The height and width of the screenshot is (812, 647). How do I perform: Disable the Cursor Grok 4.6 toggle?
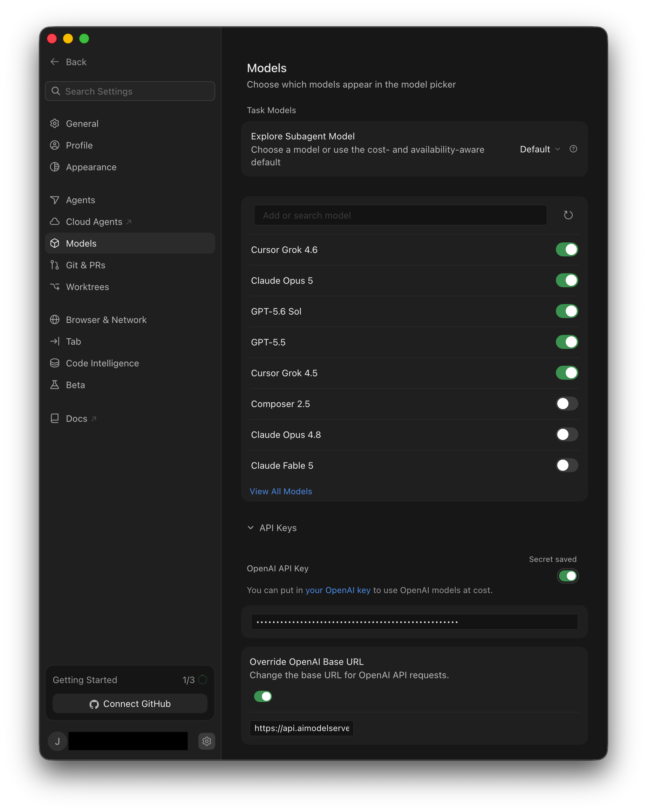[567, 249]
